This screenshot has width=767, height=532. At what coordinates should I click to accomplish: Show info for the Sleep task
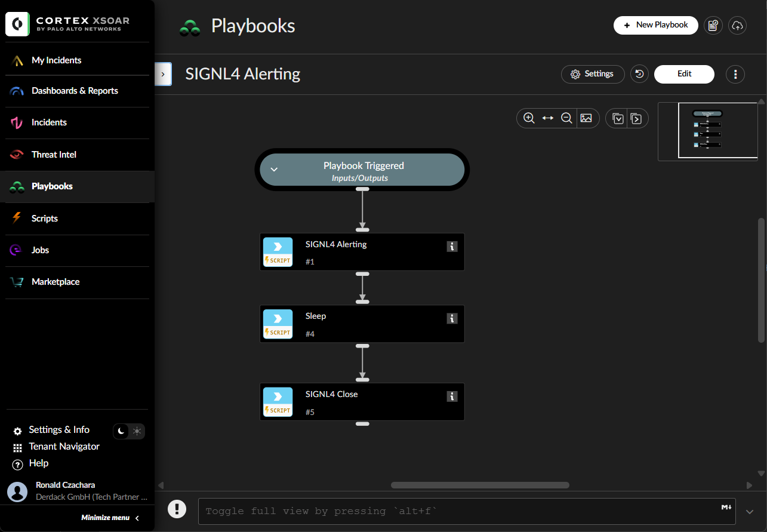(x=452, y=318)
